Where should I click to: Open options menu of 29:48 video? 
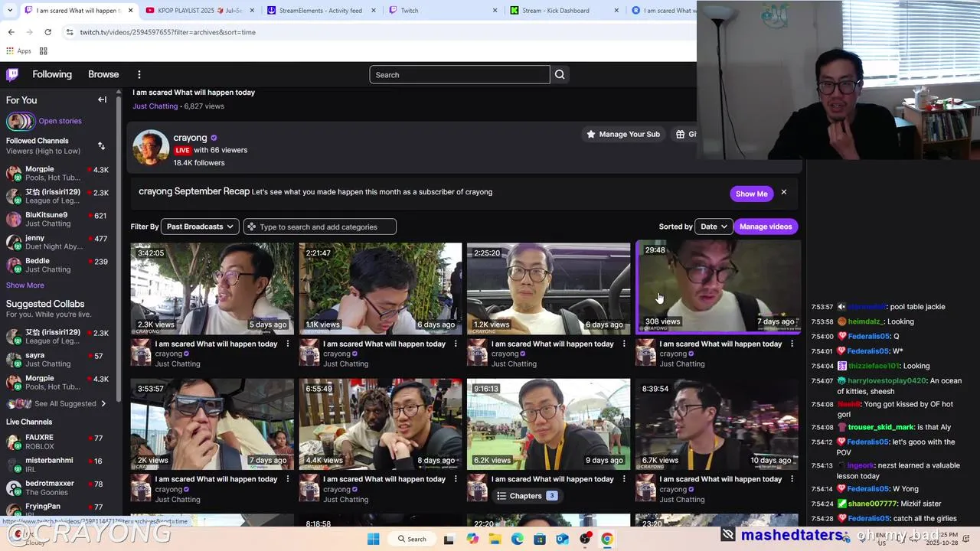[792, 344]
